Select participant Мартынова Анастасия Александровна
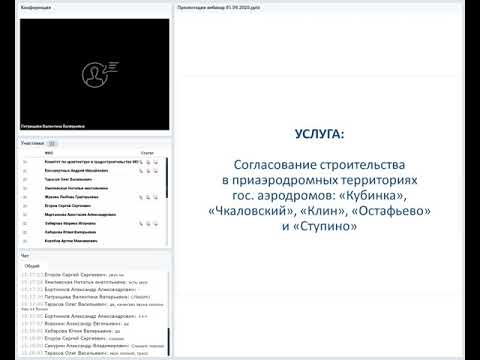The image size is (480, 360). [80, 215]
